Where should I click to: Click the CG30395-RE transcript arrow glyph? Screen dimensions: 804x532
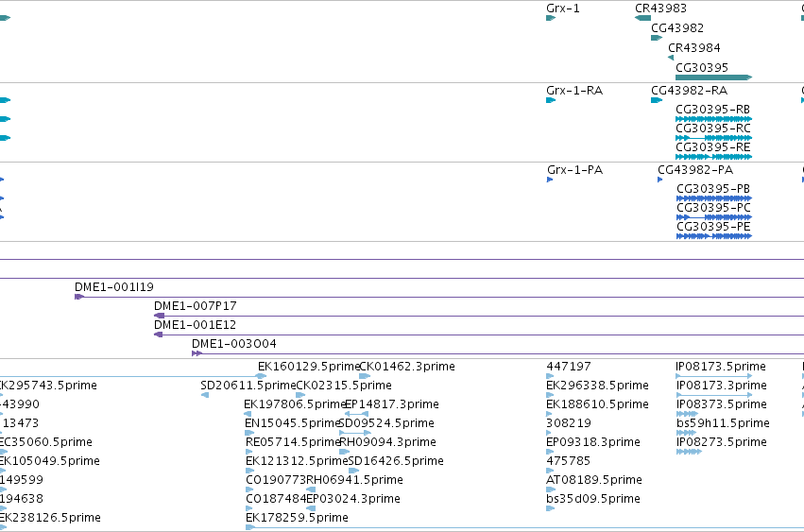pyautogui.click(x=713, y=157)
